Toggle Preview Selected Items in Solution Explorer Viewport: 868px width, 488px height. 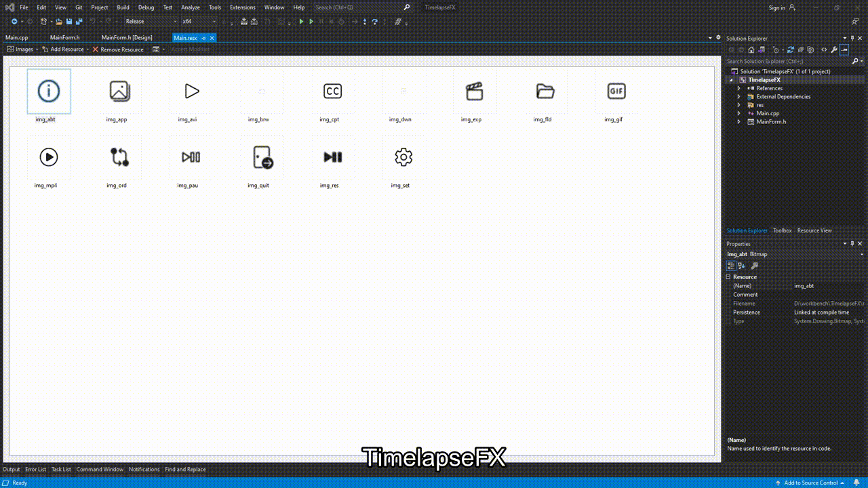(x=844, y=49)
